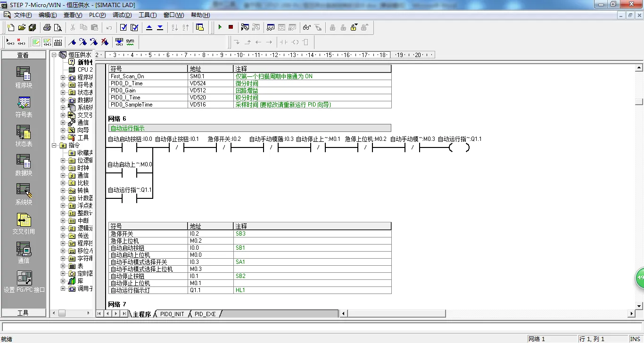Open 数据块 in the navigation bar
This screenshot has width=644, height=343.
[24, 165]
